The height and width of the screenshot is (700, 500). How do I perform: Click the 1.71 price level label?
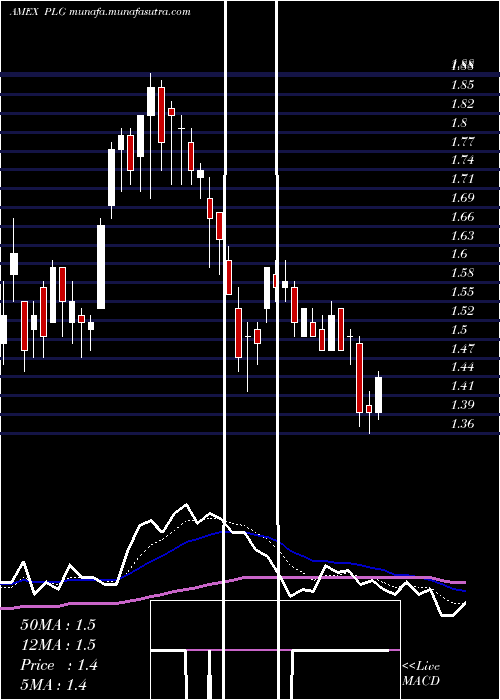point(462,179)
